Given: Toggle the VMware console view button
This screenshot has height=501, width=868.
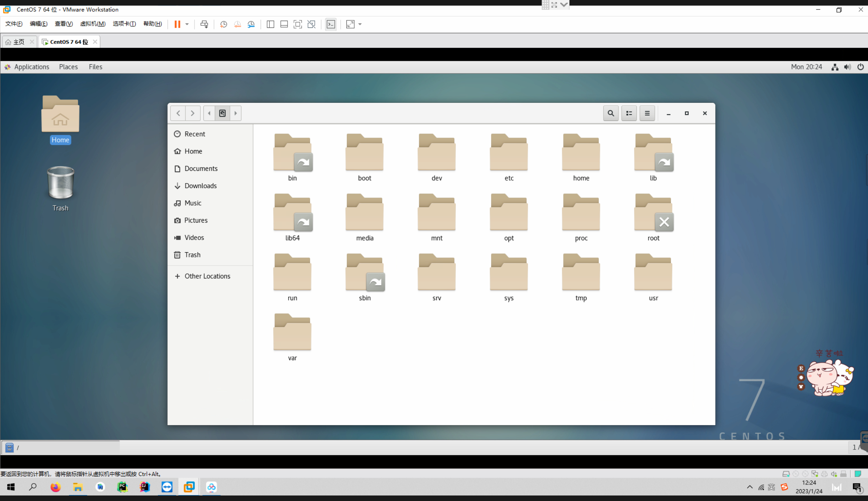Looking at the screenshot, I should pyautogui.click(x=331, y=24).
